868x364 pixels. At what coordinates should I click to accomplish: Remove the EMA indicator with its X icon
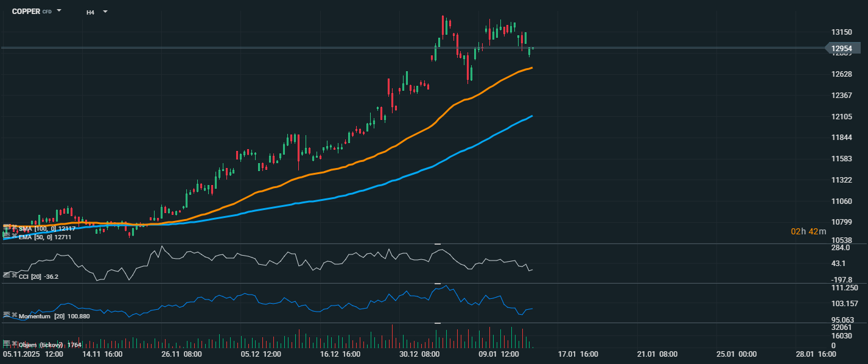15,235
